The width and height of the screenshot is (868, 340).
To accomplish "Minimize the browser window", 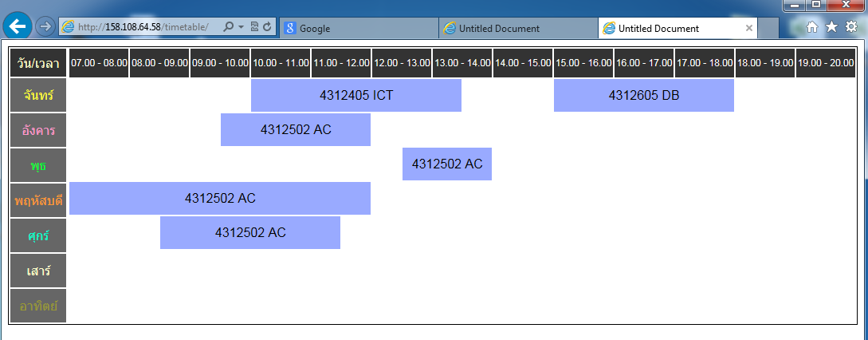I will pyautogui.click(x=795, y=5).
